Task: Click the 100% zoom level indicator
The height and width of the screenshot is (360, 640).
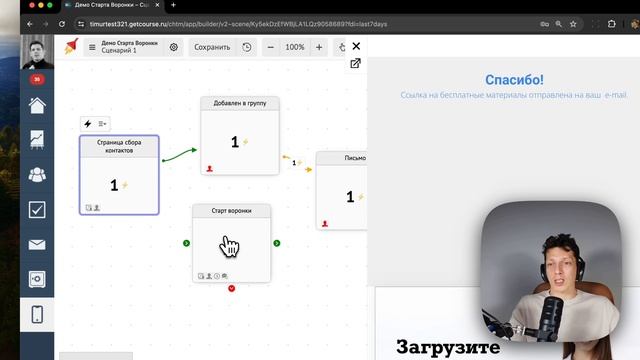Action: [295, 47]
